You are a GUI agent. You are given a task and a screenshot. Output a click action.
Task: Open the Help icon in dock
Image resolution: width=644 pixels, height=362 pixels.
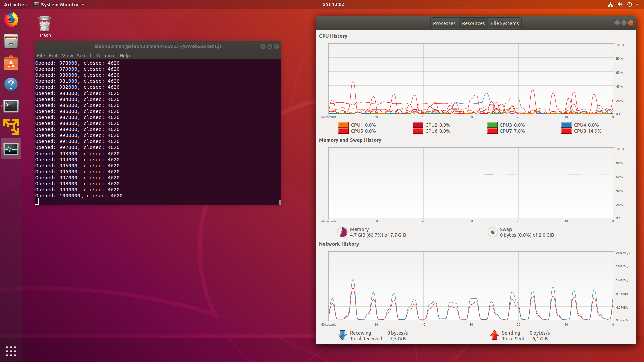click(x=11, y=84)
